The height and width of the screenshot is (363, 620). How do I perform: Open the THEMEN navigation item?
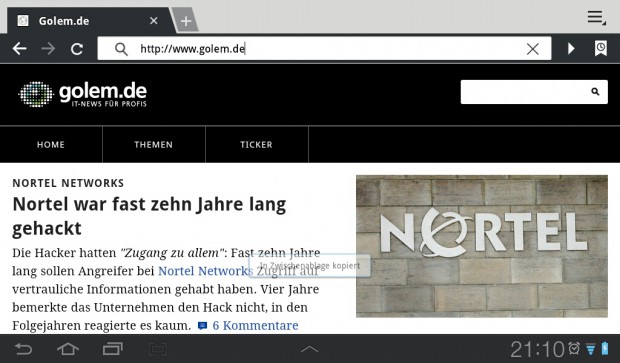point(153,145)
